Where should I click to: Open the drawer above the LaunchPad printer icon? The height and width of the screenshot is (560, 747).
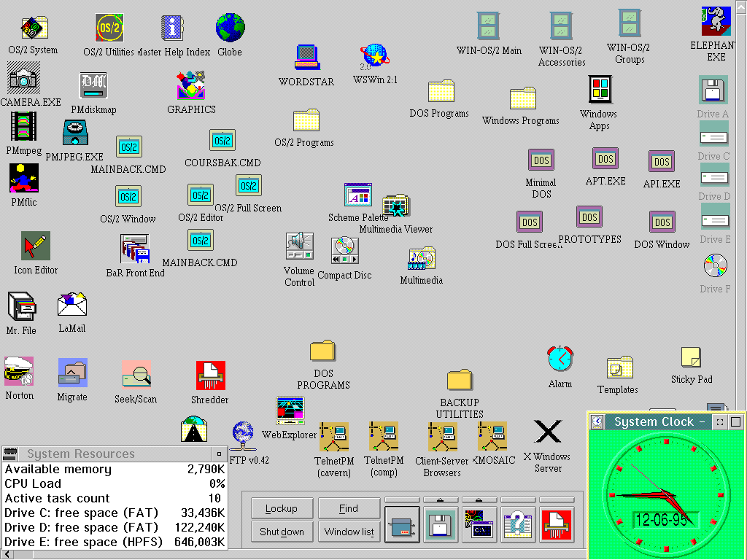coord(403,499)
